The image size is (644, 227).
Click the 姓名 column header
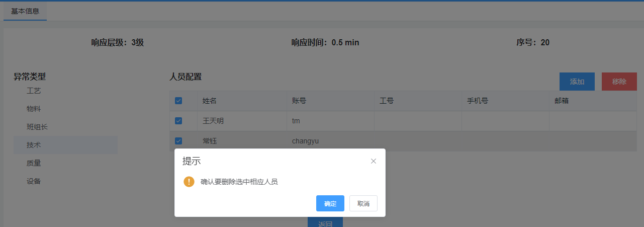click(x=210, y=101)
